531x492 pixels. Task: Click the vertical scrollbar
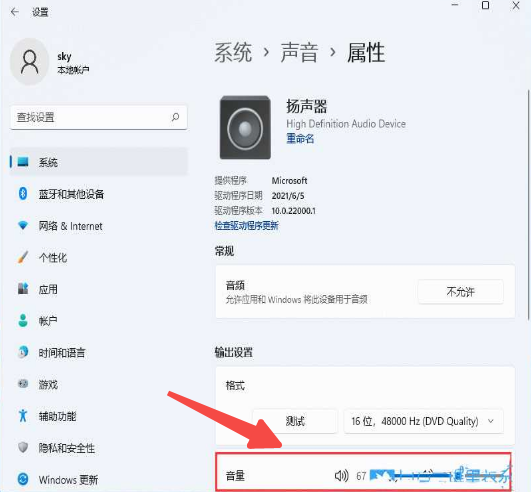click(528, 205)
